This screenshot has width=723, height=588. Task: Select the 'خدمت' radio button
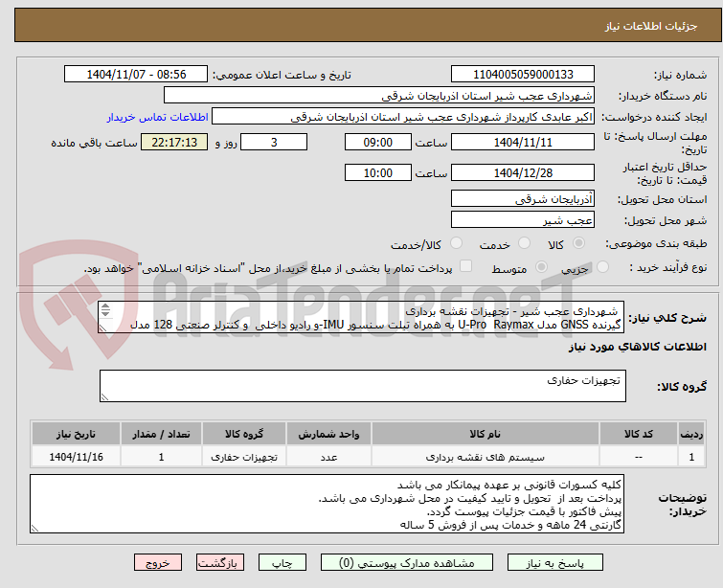coord(524,243)
